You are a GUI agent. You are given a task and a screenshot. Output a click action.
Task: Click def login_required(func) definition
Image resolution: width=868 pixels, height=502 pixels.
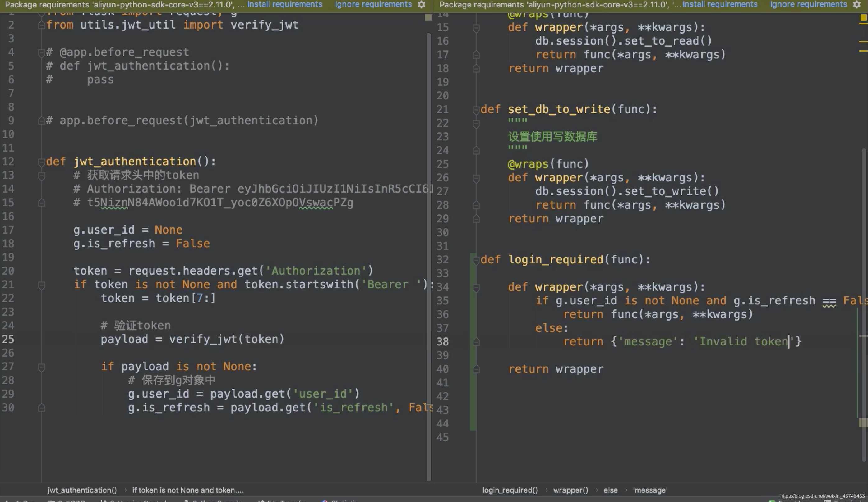[x=566, y=259]
